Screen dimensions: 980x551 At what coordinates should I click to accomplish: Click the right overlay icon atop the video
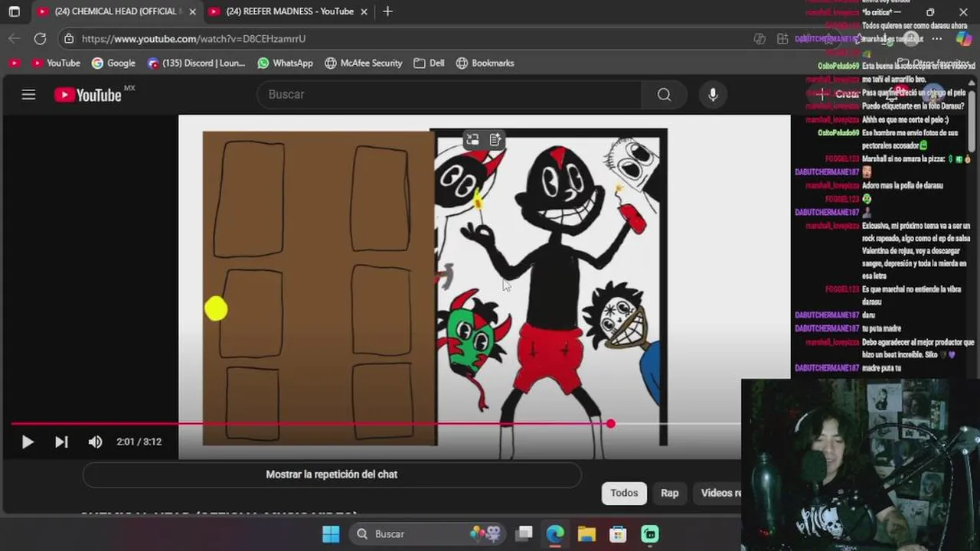point(495,139)
